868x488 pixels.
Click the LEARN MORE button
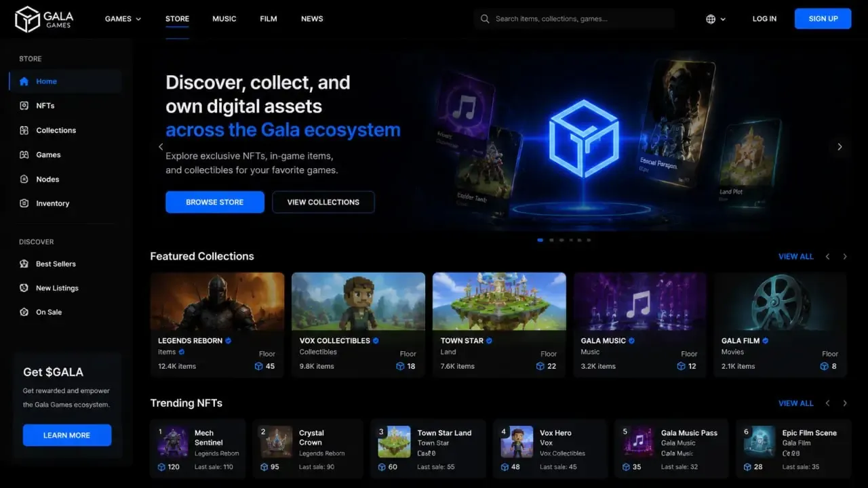pyautogui.click(x=66, y=435)
